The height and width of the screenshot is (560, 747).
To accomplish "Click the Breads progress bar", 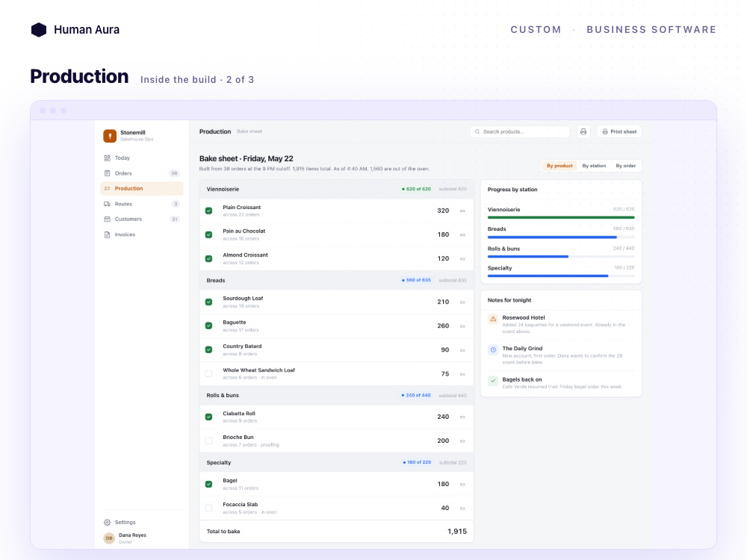I will point(561,237).
